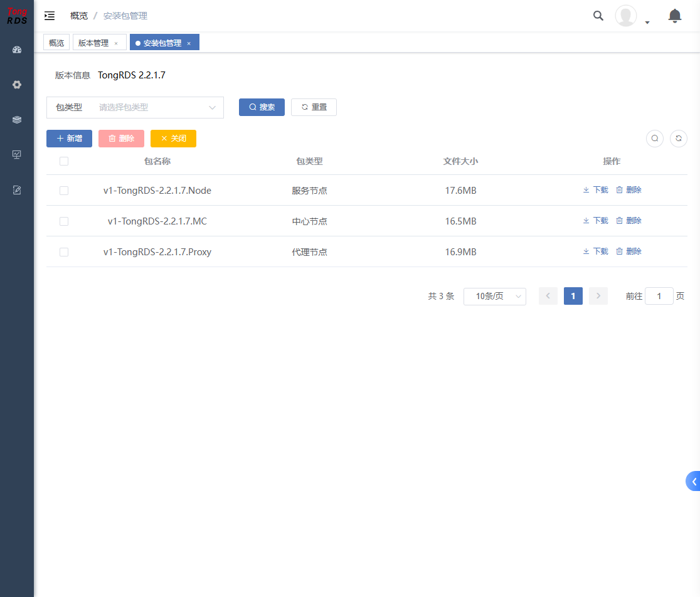Go to previous page arrow
Viewport: 700px width, 597px height.
tap(548, 296)
